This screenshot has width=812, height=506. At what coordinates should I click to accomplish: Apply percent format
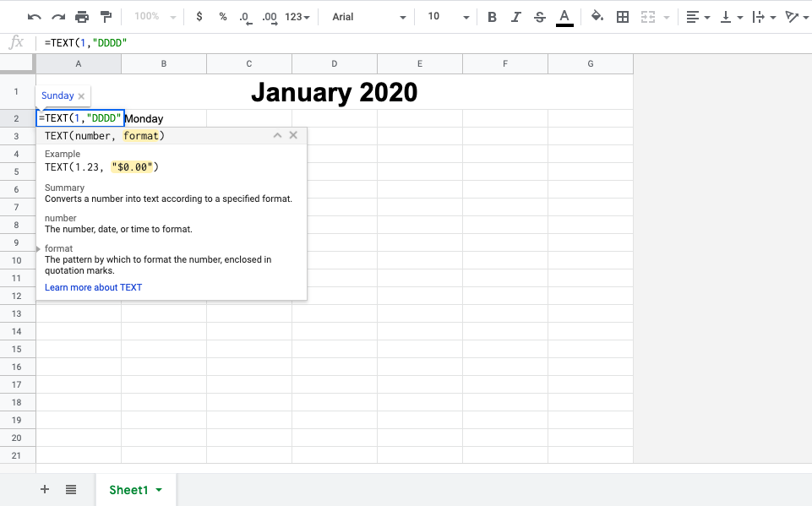click(x=224, y=16)
